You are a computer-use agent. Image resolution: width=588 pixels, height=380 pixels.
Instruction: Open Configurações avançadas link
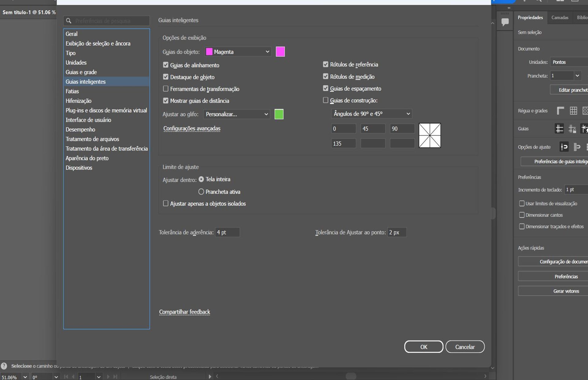click(x=192, y=128)
